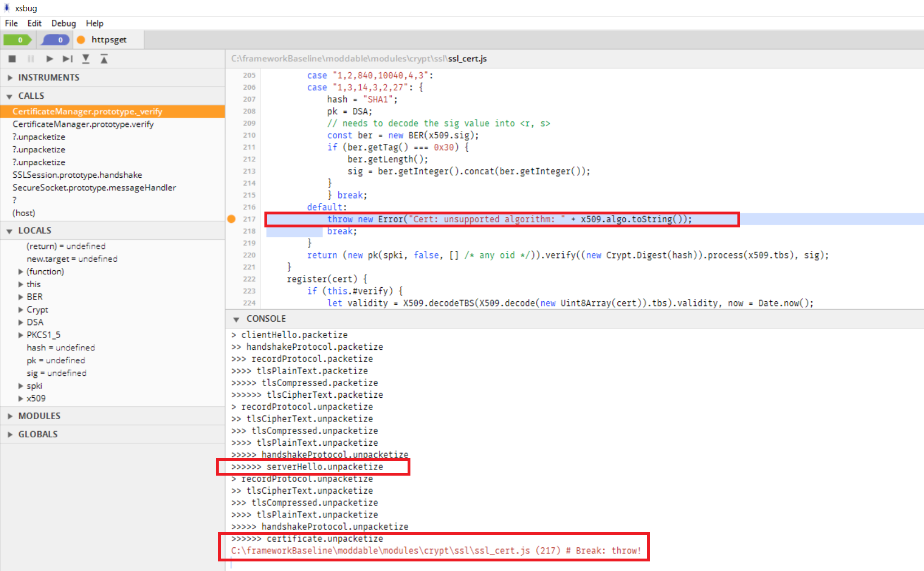924x571 pixels.
Task: Toggle the breakpoint on line 217
Action: point(232,219)
